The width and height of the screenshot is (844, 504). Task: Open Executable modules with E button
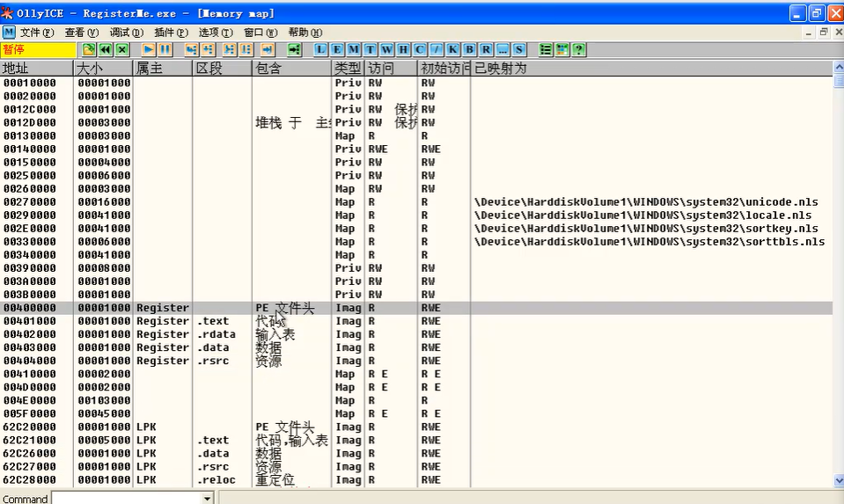click(x=337, y=50)
